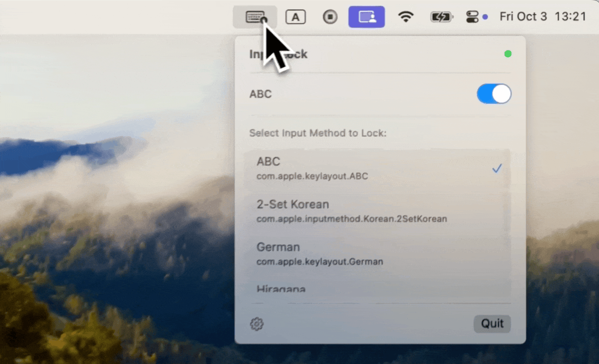Click the Input Lock keyboard menu bar icon
This screenshot has height=364, width=599.
(255, 17)
